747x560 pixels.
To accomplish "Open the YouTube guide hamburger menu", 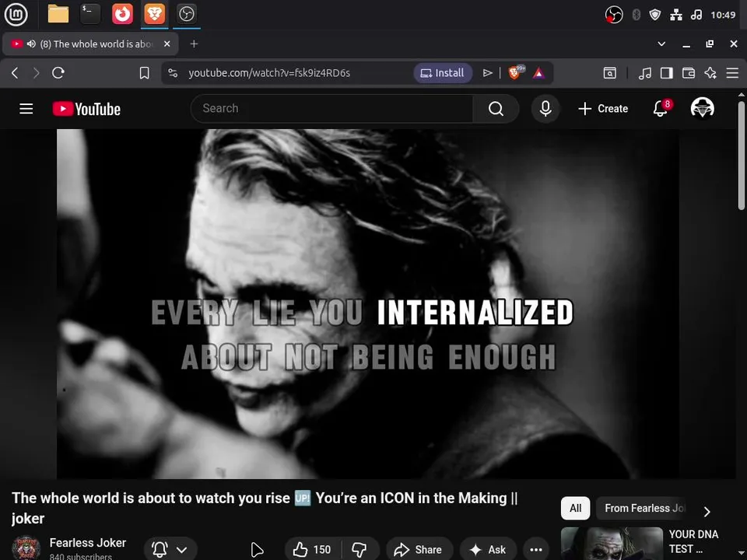I will point(26,109).
